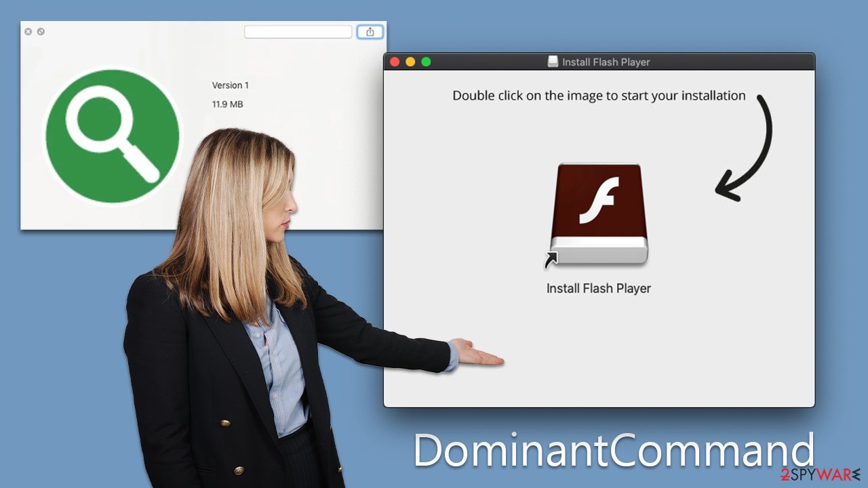Viewport: 868px width, 488px height.
Task: Click the 'Double click on the image' instruction text
Action: click(x=599, y=96)
